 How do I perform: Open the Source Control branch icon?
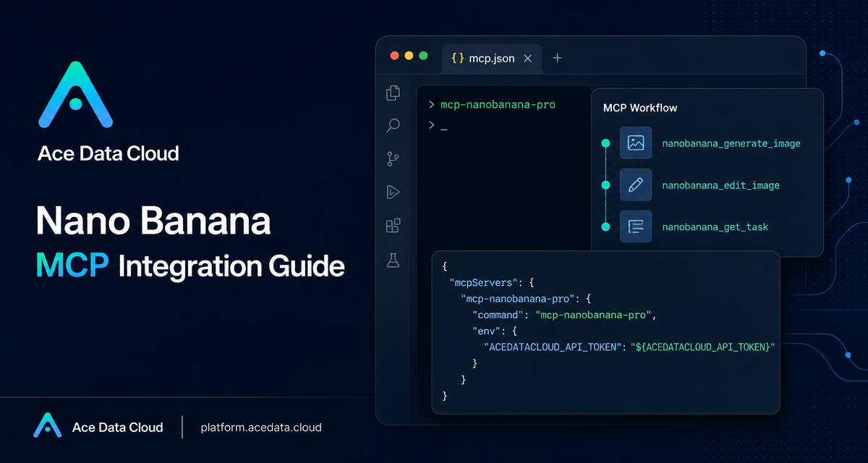[393, 159]
